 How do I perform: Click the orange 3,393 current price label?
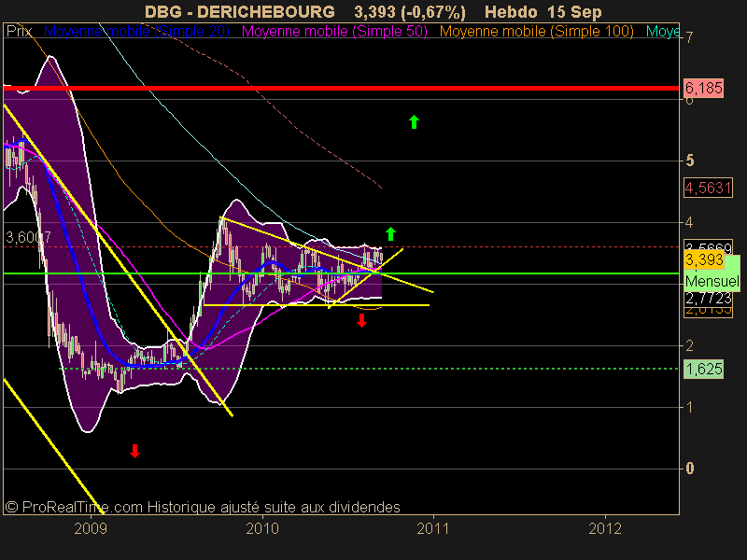coord(704,260)
